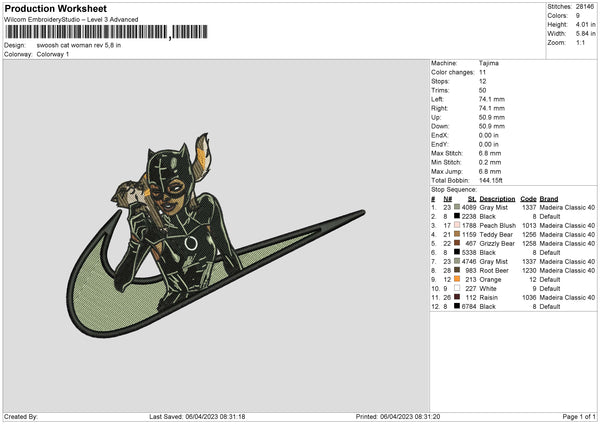Click the 'Color changes:' label
This screenshot has height=424, width=600.
pyautogui.click(x=453, y=72)
